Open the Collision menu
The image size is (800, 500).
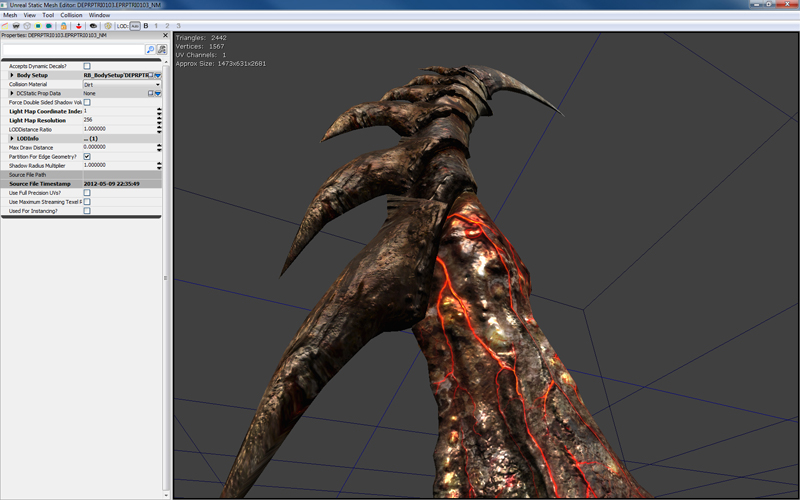(71, 15)
